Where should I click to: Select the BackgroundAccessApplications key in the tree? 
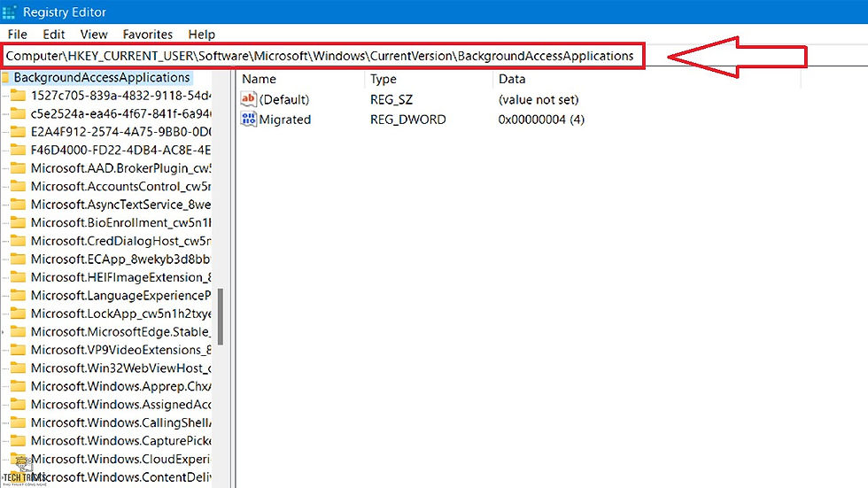point(102,77)
